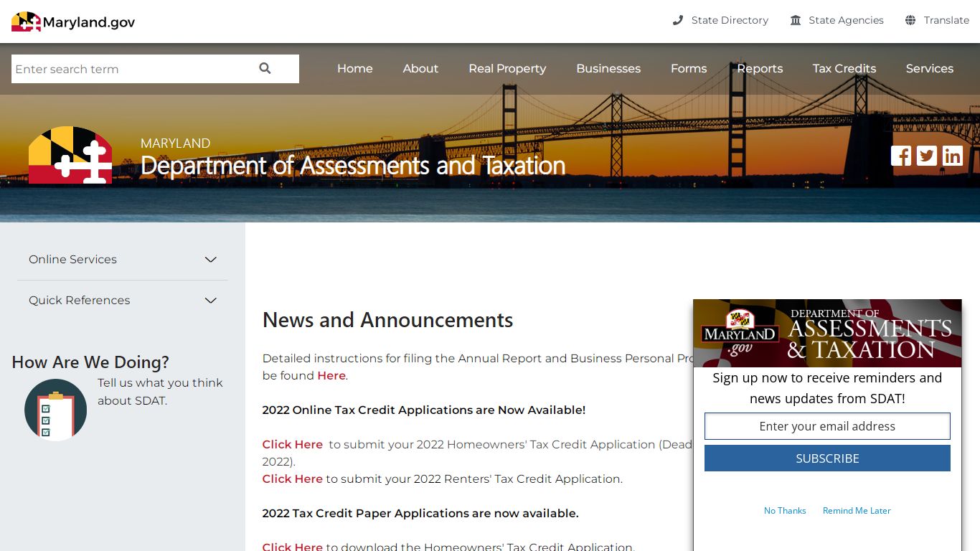Viewport: 980px width, 551px height.
Task: Open the Forms menu
Action: click(689, 69)
